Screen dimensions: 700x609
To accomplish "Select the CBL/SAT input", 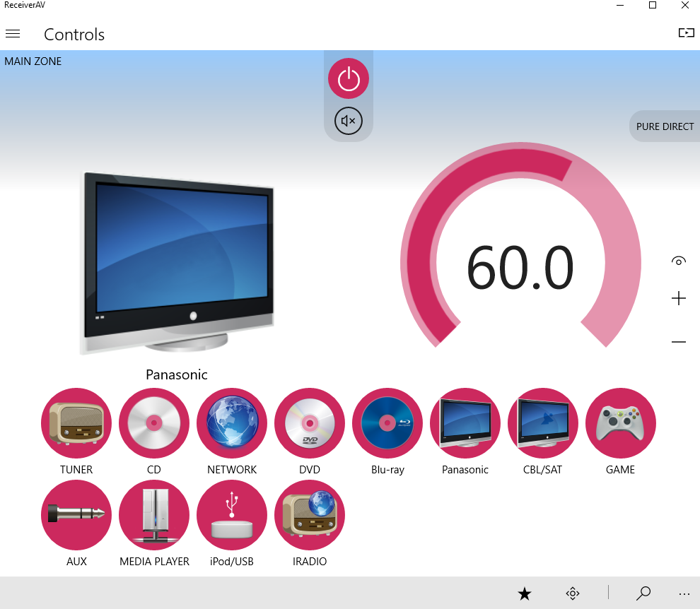I will 543,423.
